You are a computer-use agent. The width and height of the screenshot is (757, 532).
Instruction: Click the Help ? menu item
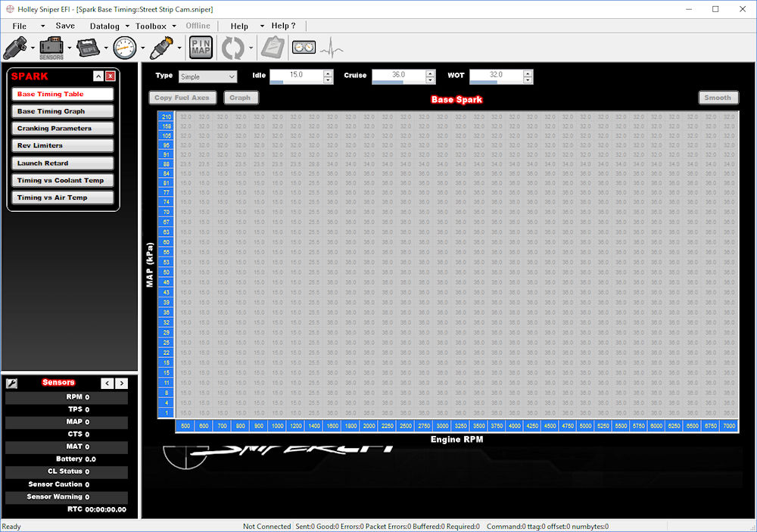point(283,26)
